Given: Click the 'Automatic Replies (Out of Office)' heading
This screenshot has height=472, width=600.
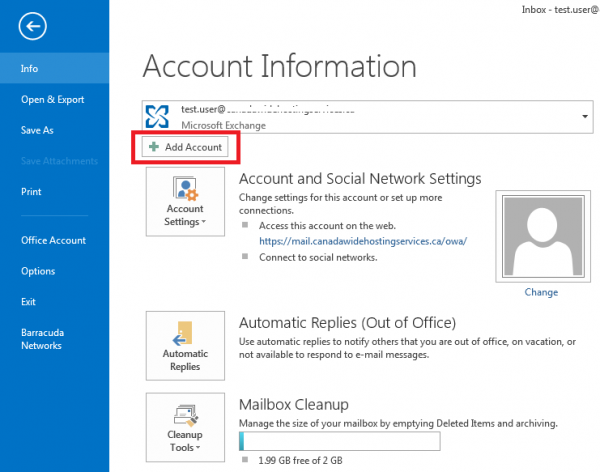Looking at the screenshot, I should [x=347, y=323].
